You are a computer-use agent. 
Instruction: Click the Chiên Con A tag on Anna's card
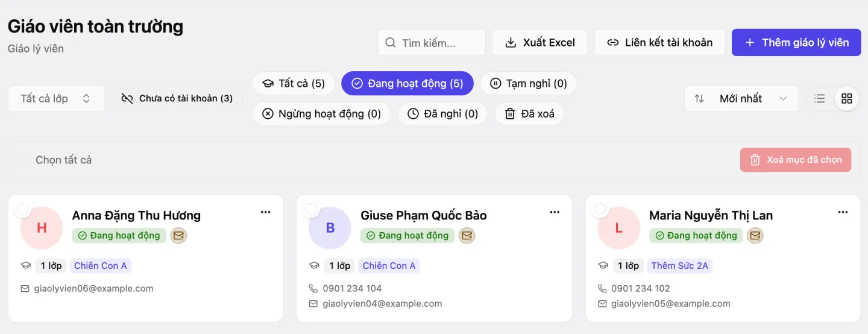tap(101, 266)
